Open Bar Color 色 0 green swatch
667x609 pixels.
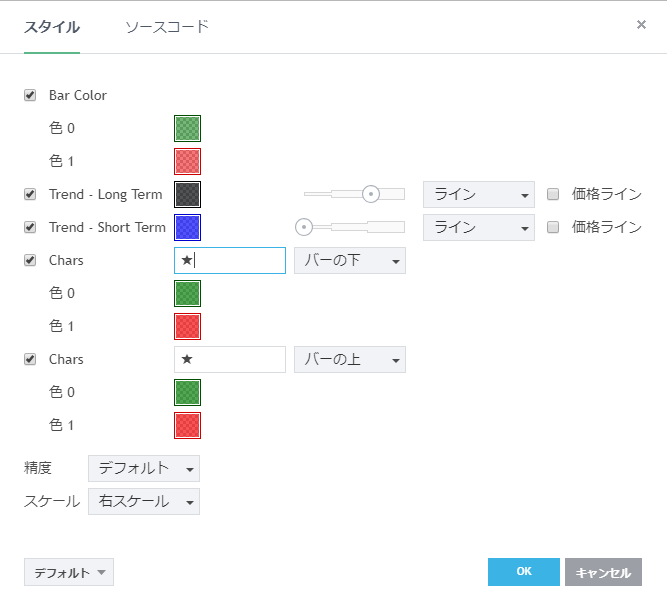point(187,128)
